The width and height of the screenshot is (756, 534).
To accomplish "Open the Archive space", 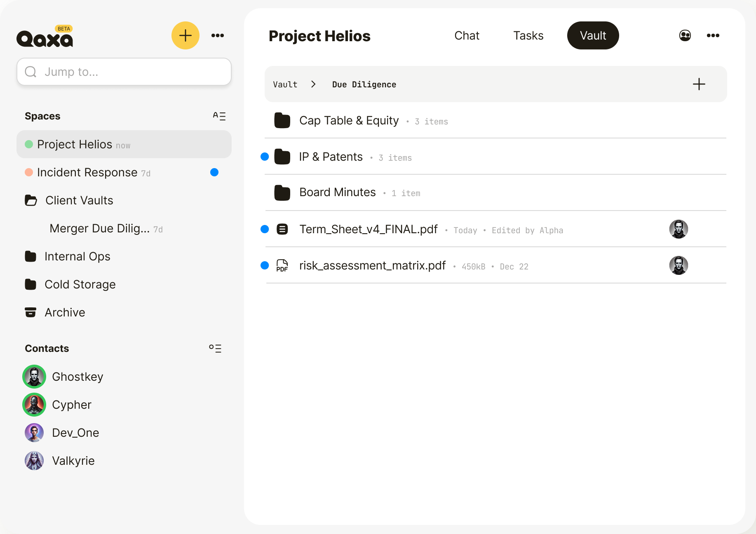I will pos(65,312).
